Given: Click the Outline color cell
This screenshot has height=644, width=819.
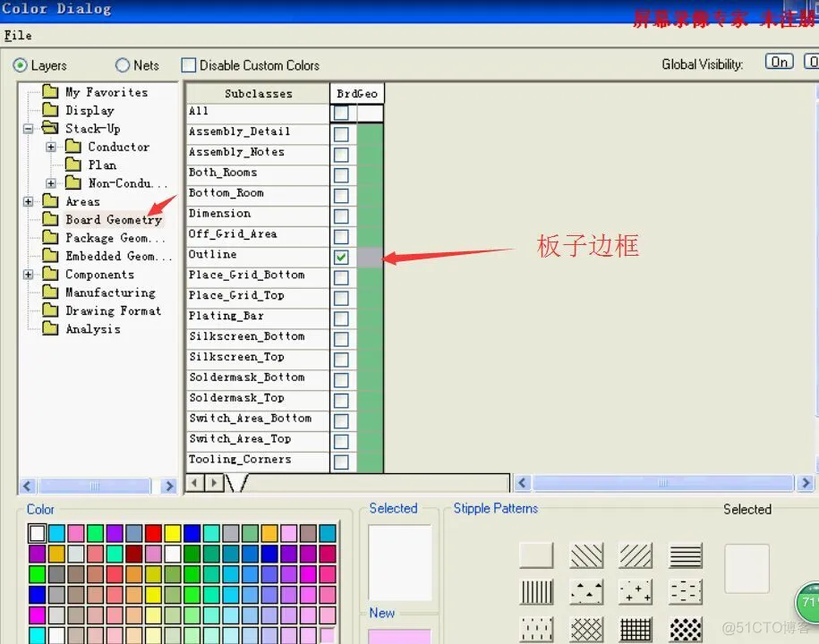Looking at the screenshot, I should pos(370,257).
